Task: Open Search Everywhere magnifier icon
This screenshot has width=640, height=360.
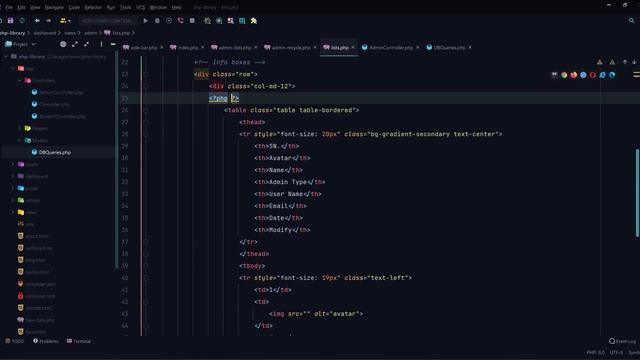Action: pyautogui.click(x=631, y=20)
